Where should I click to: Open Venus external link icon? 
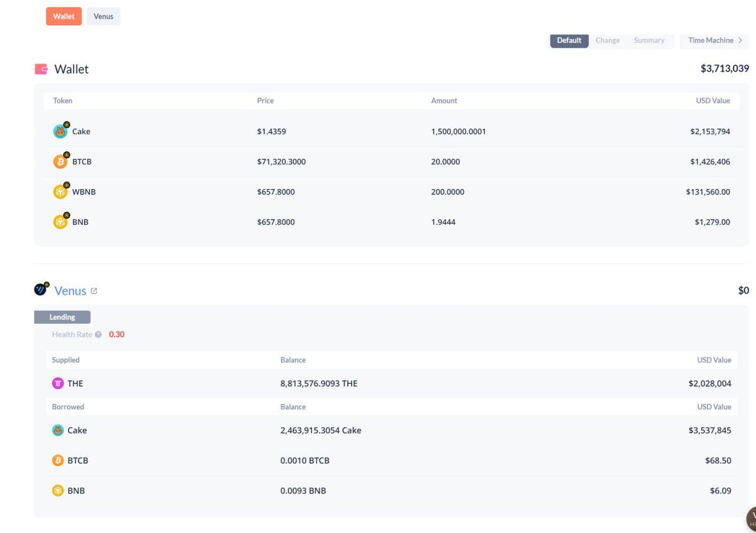[x=94, y=291]
